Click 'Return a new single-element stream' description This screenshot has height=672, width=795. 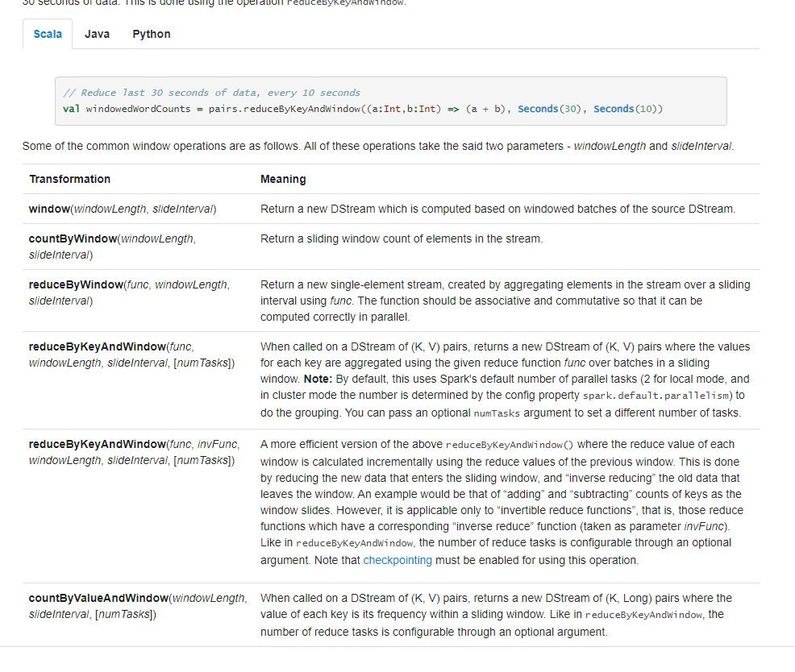tap(506, 301)
